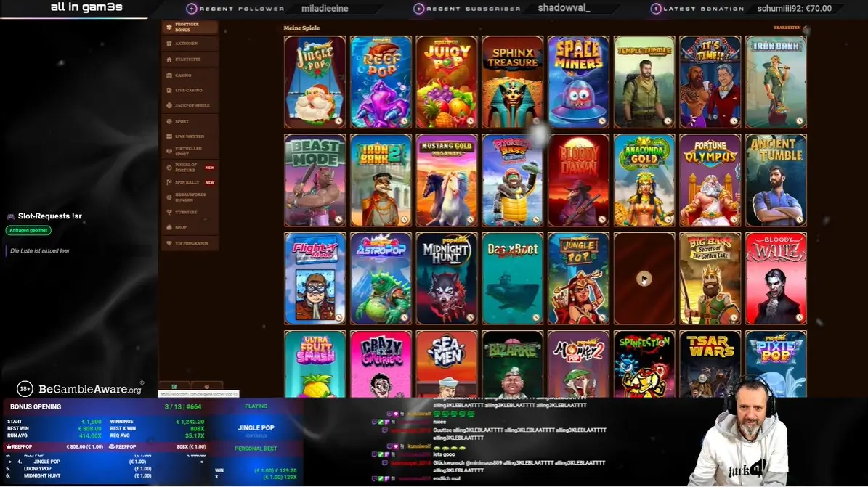Click the Recent Follower circle icon

pos(192,9)
